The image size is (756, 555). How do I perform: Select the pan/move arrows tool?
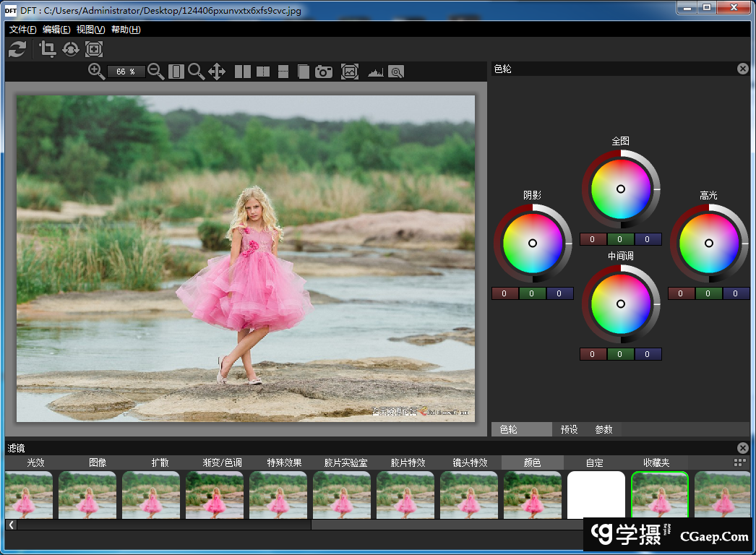tap(217, 71)
